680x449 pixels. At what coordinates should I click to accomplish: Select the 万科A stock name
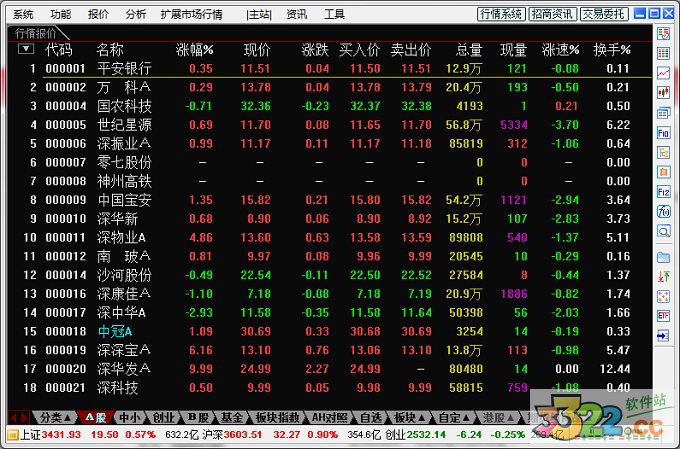click(x=124, y=87)
